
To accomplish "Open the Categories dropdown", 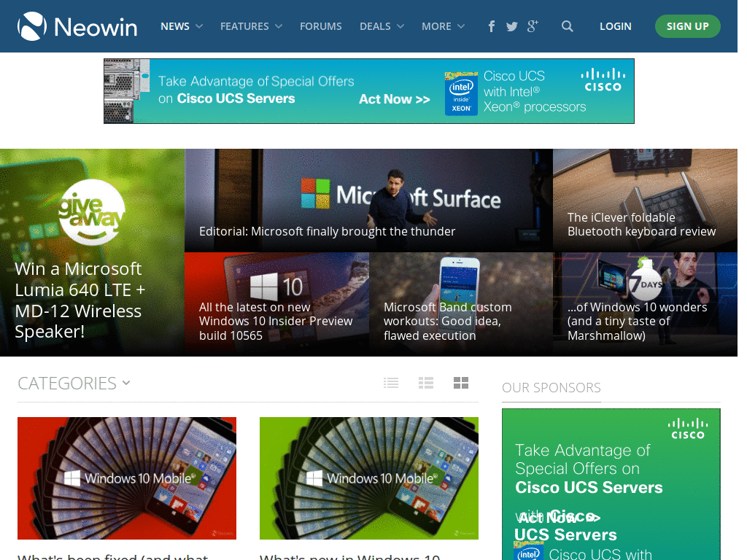I will pyautogui.click(x=74, y=383).
